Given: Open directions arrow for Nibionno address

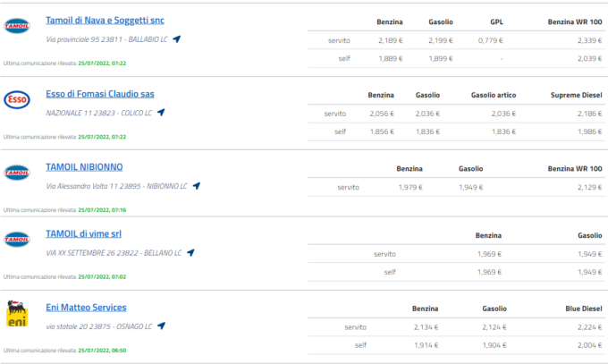Looking at the screenshot, I should 196,186.
